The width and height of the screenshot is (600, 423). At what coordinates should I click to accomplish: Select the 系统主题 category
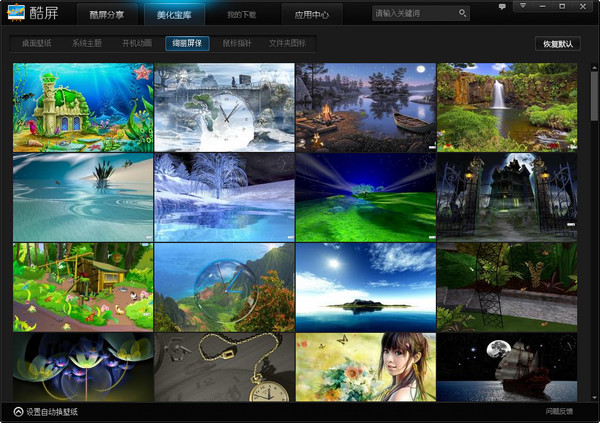(x=87, y=44)
